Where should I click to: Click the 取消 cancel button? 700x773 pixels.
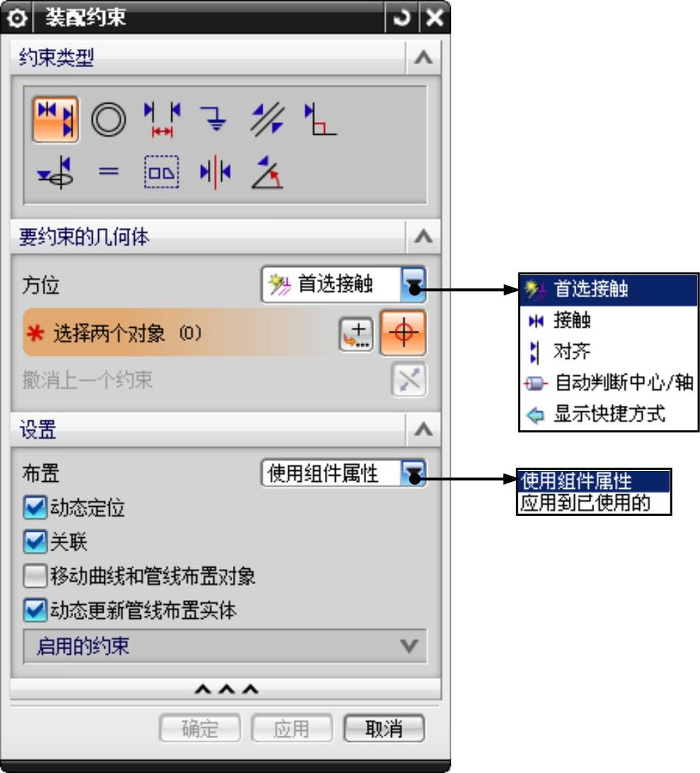(x=384, y=728)
